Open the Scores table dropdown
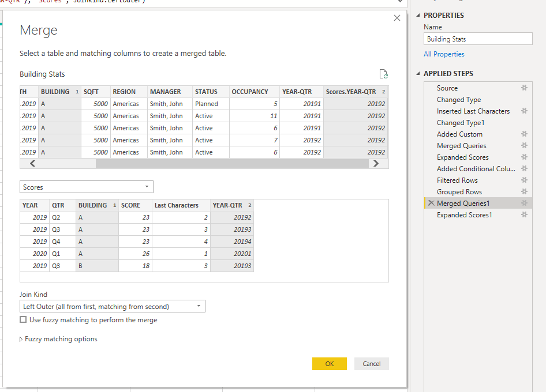 (87, 187)
